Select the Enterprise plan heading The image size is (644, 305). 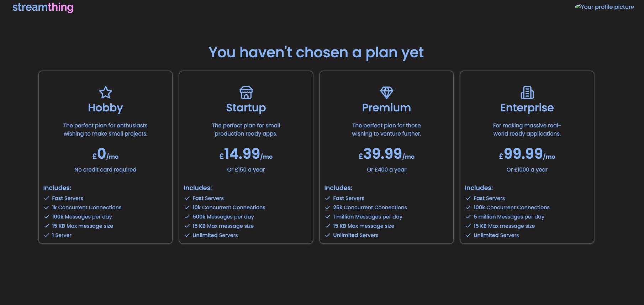pyautogui.click(x=527, y=108)
